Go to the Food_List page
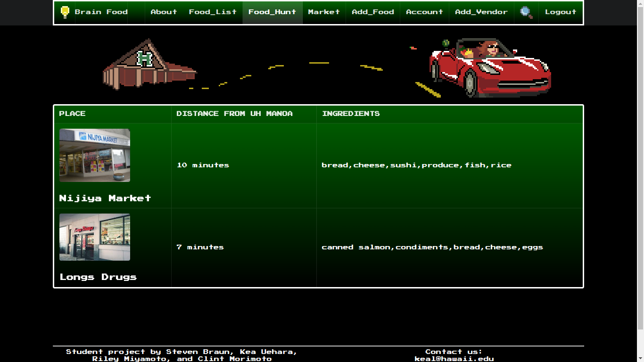This screenshot has width=644, height=362. point(213,12)
